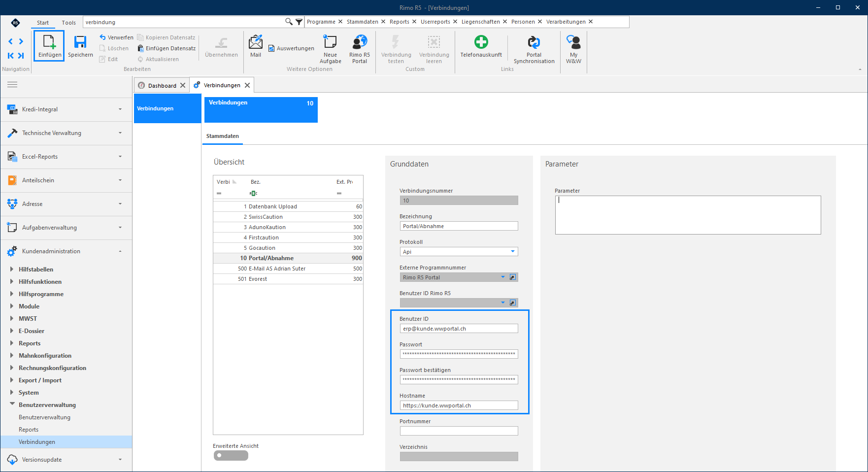This screenshot has width=868, height=472.
Task: Click the Hostname input field
Action: pos(459,405)
